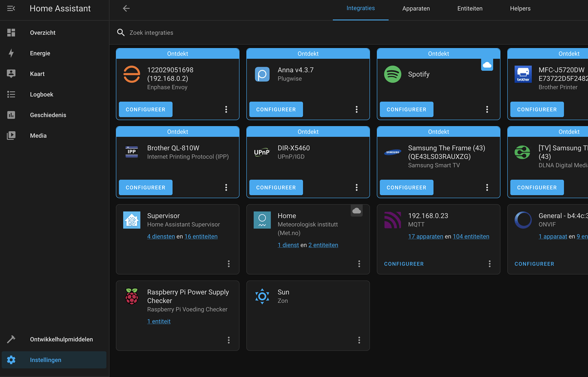This screenshot has width=588, height=377.
Task: Configure the Brother QL-810W printer
Action: click(146, 188)
